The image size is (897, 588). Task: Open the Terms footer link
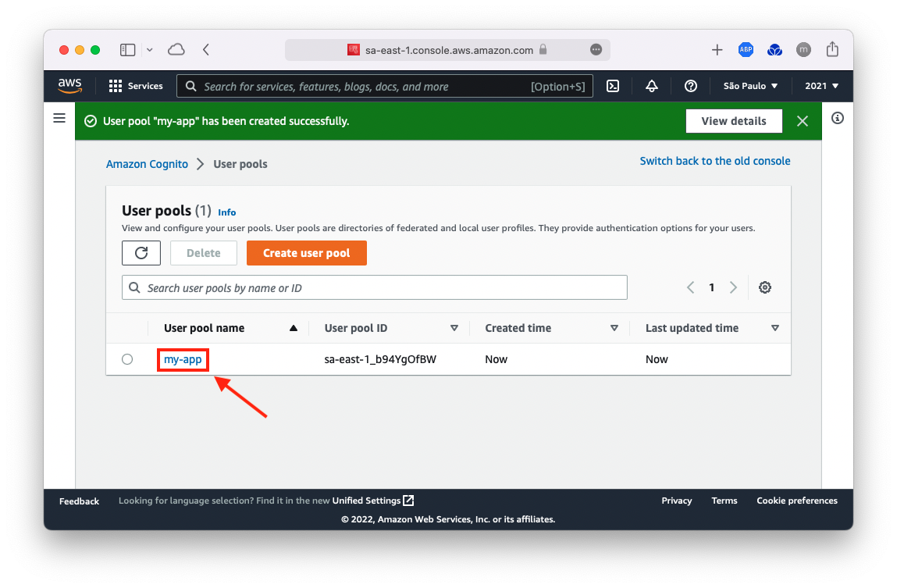point(724,501)
